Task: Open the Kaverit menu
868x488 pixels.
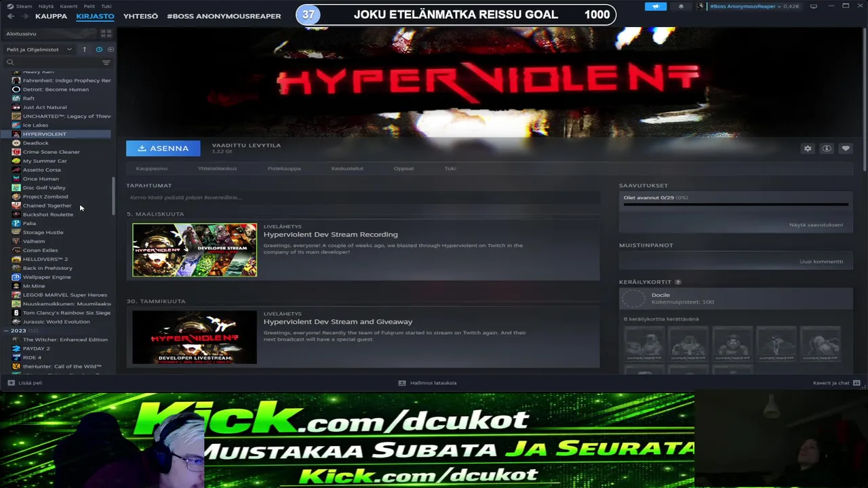Action: point(68,6)
